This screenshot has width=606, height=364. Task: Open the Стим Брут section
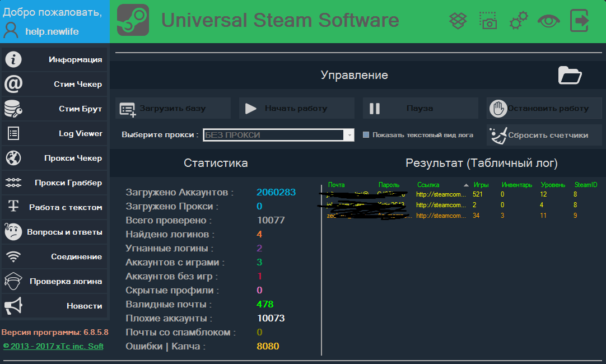(54, 109)
